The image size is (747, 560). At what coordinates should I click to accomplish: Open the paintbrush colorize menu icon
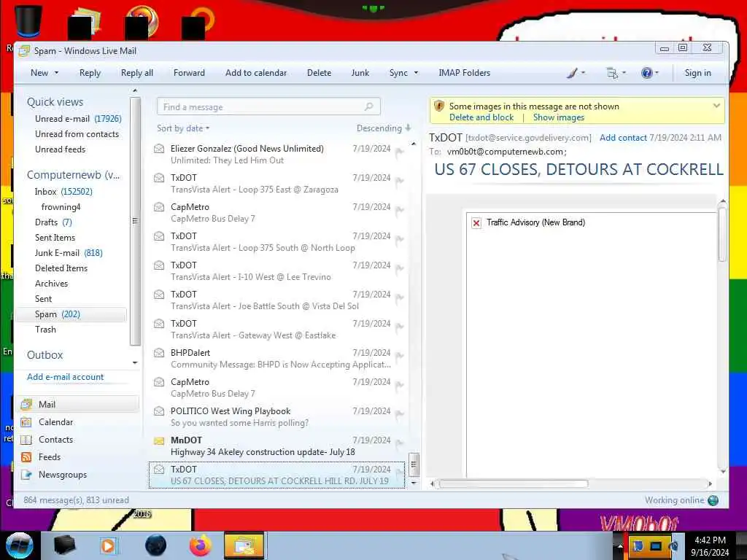[x=572, y=73]
